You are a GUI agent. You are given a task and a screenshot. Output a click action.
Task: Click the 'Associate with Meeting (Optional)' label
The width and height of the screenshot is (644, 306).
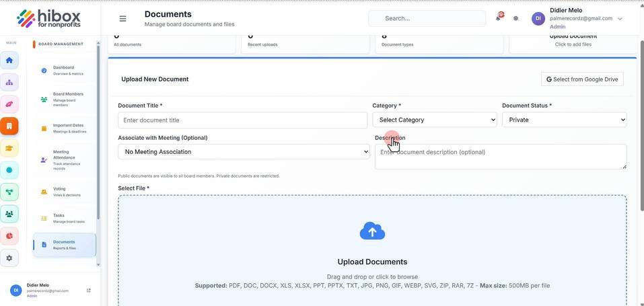(x=163, y=138)
